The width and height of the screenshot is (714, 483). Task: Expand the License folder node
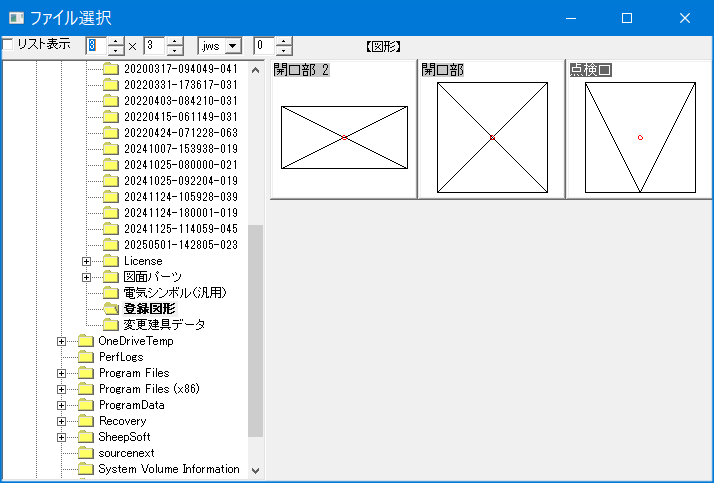click(86, 261)
